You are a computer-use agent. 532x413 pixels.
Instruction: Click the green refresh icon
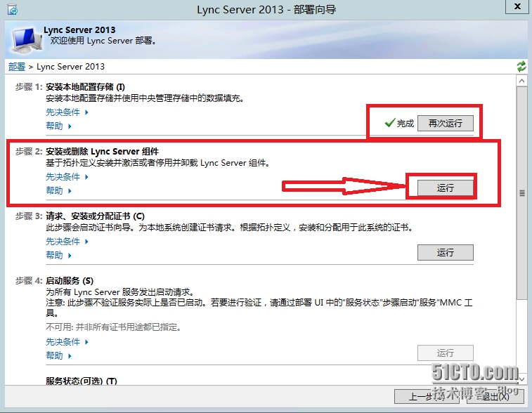pyautogui.click(x=521, y=67)
